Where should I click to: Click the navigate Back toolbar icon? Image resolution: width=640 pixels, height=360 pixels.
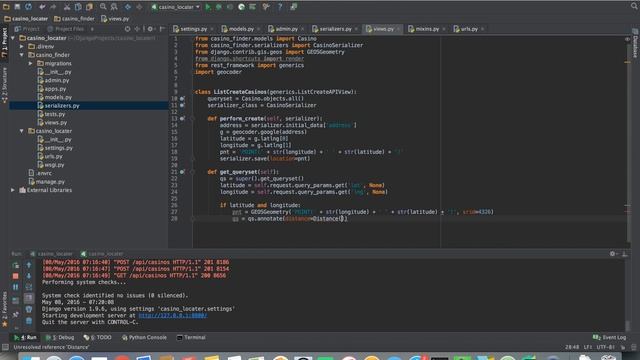tap(128, 7)
